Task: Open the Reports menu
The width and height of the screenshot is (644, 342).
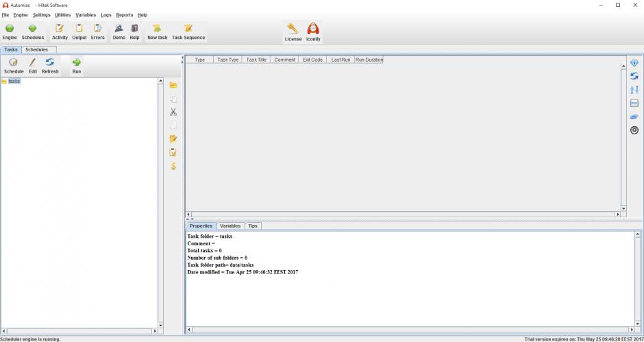Action: 125,15
